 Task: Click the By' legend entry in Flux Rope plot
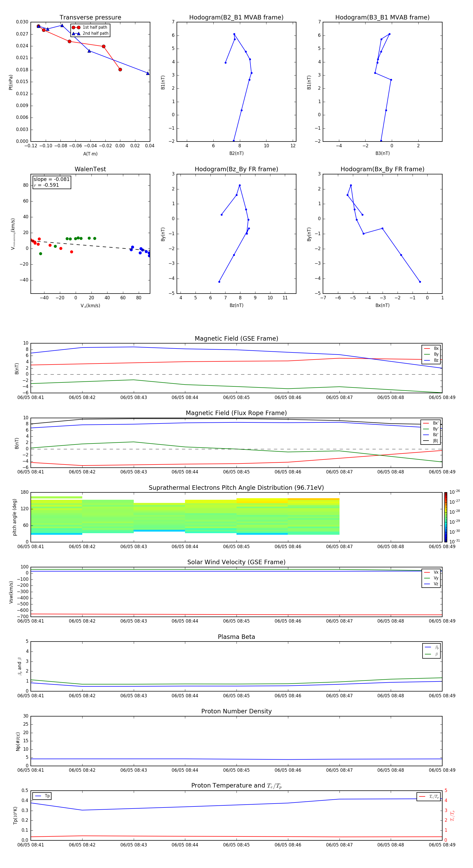click(431, 429)
